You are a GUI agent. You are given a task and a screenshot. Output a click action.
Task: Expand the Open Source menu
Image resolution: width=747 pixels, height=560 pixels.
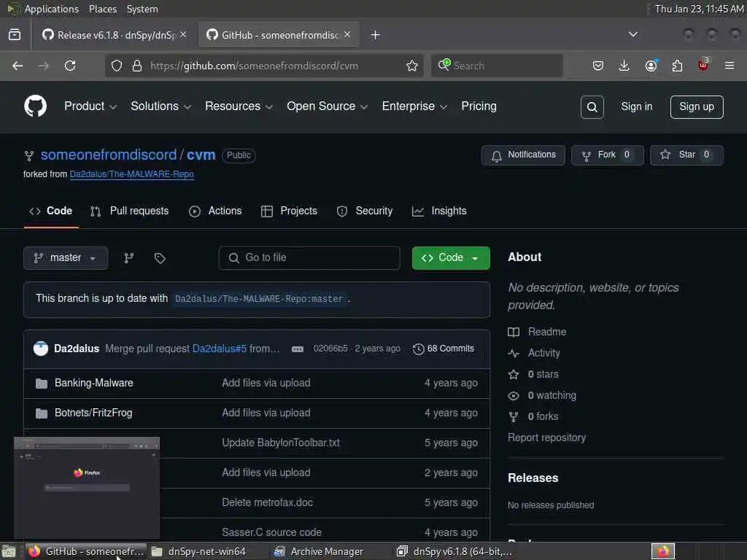328,106
